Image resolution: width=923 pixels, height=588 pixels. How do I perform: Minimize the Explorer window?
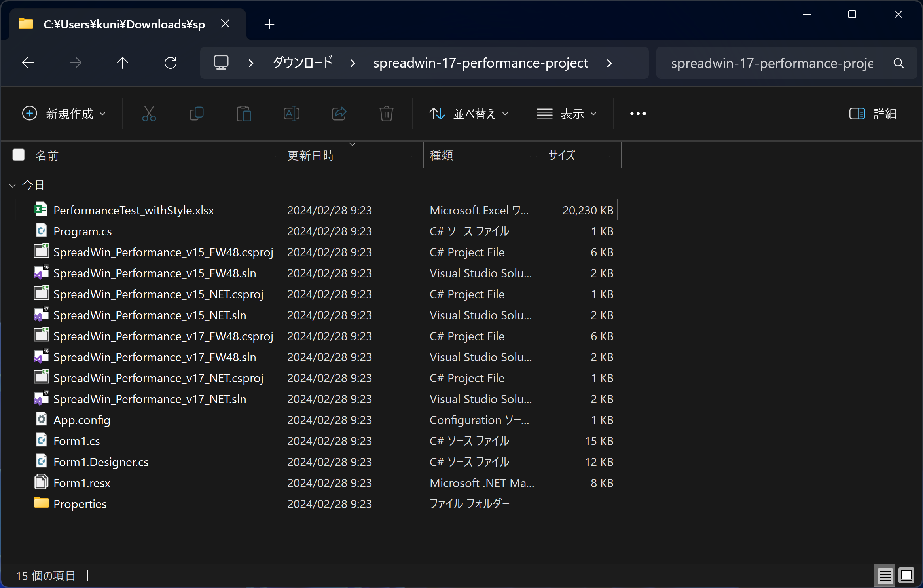pos(807,14)
